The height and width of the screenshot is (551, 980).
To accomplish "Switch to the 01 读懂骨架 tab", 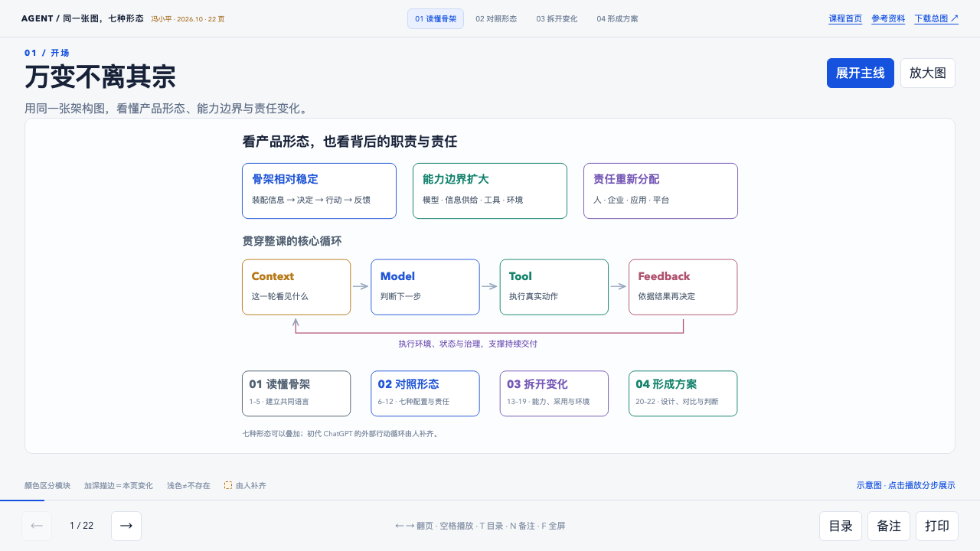I will pyautogui.click(x=436, y=18).
